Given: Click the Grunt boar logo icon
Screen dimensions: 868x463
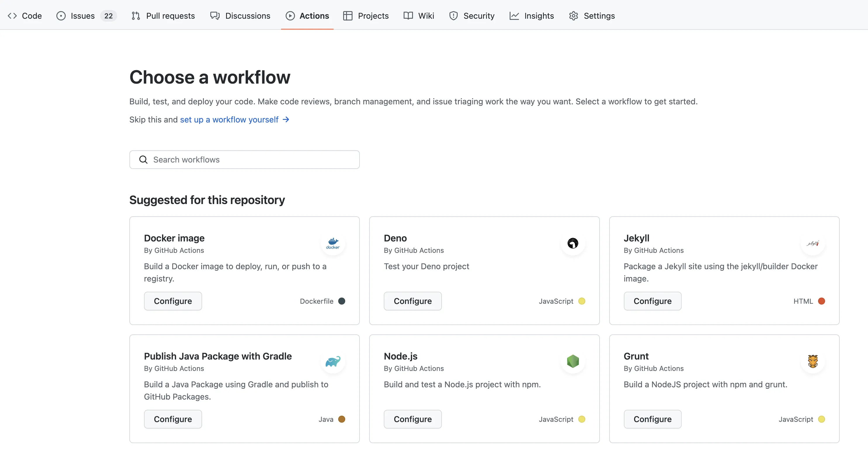Looking at the screenshot, I should click(x=813, y=361).
